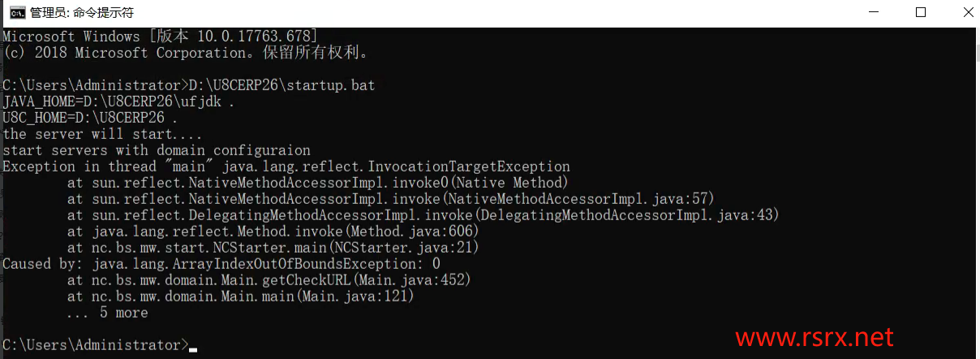Click the ArrayIndexOutOfBoundsException caused-by line
This screenshot has height=359, width=980.
coord(221,264)
